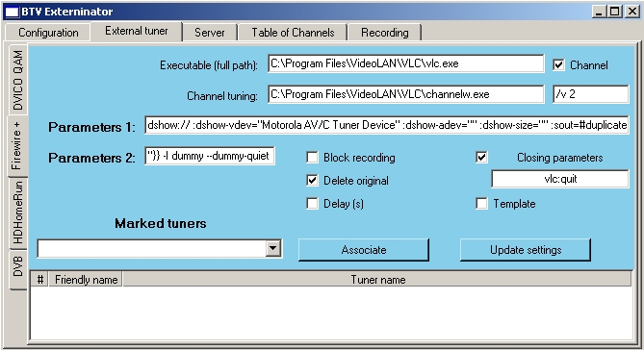Click the Update settings button
Viewport: 644px width, 350px height.
(526, 249)
